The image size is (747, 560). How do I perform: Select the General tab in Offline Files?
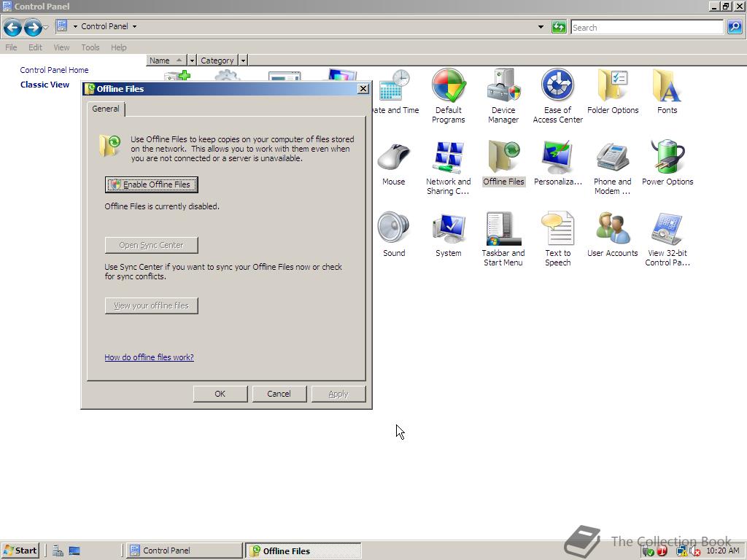[x=106, y=109]
